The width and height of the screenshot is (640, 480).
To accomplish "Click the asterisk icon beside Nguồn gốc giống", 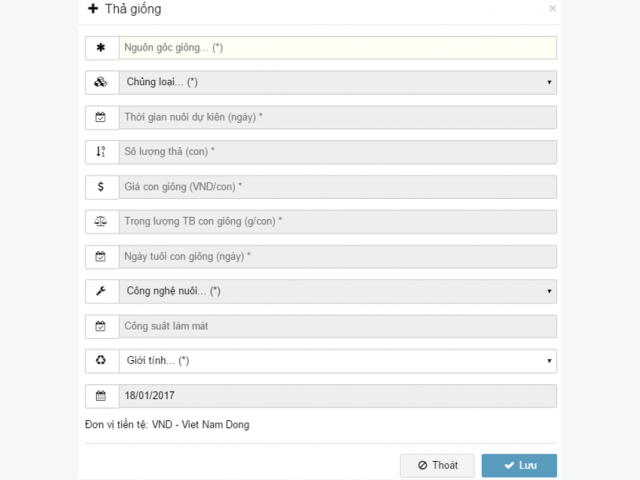I will [100, 47].
